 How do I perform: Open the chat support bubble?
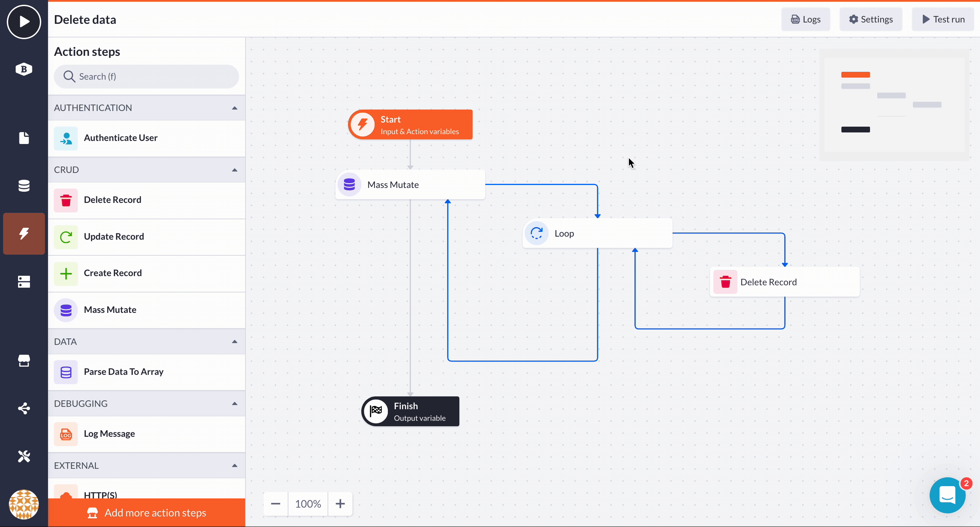[x=947, y=495]
